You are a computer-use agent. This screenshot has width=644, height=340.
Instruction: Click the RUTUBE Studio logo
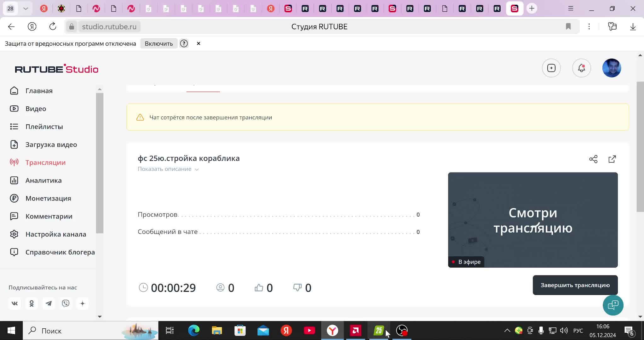(57, 69)
